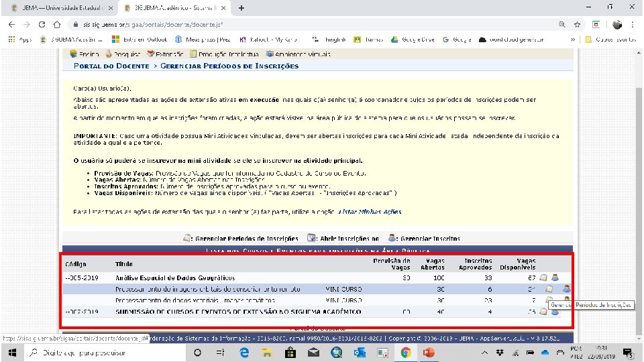The image size is (644, 362).
Task: Open the Produção Intelectual menu
Action: [x=224, y=54]
